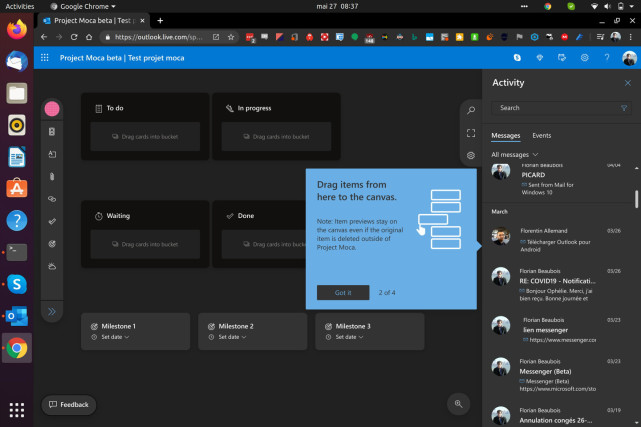Open the RE: COVID19 - Notificati... message

pos(558,284)
